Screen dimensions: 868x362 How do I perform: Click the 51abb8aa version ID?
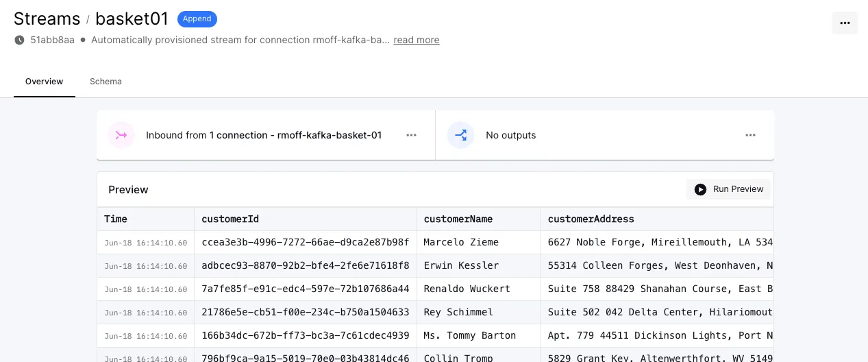click(x=53, y=40)
